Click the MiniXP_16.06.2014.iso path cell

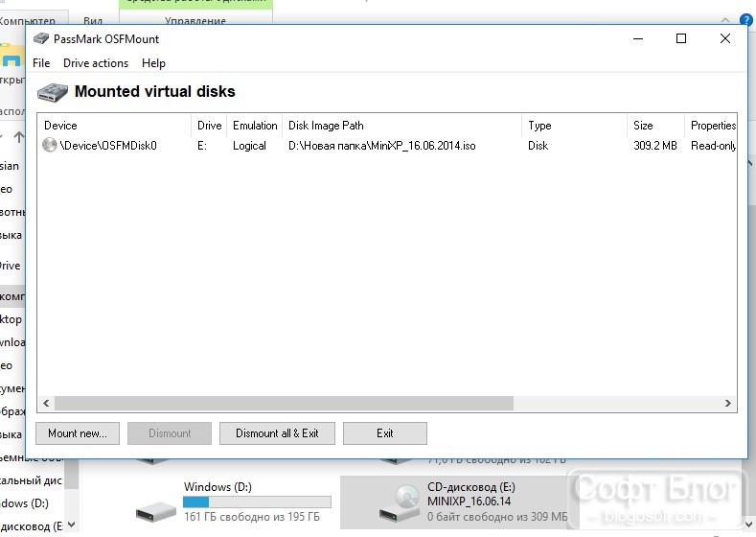click(x=382, y=146)
